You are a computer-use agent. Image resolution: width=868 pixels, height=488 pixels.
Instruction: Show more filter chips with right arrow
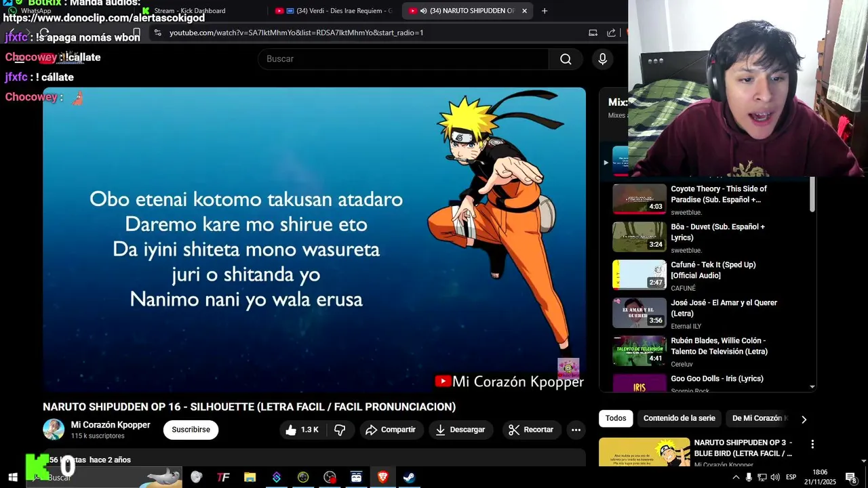click(804, 420)
